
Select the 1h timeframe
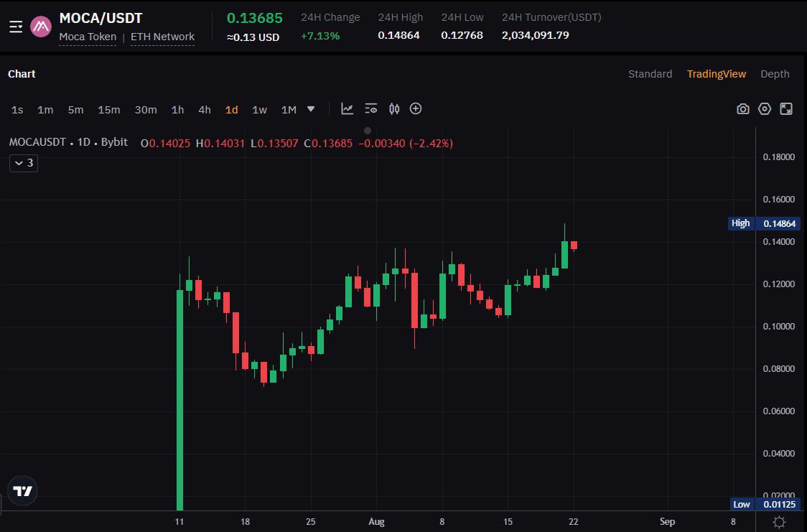[x=177, y=110]
